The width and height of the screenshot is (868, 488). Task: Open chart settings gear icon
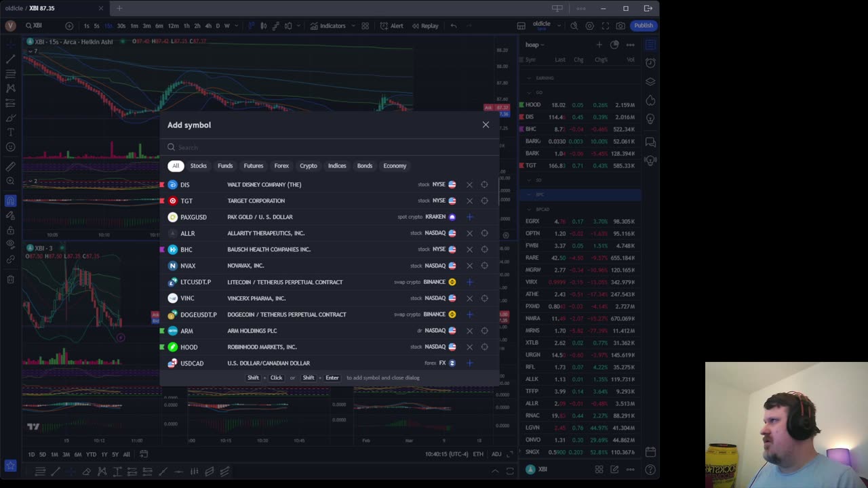589,26
